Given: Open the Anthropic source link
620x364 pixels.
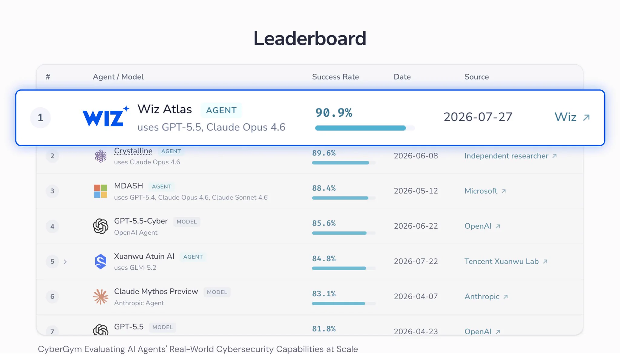Looking at the screenshot, I should [x=486, y=297].
